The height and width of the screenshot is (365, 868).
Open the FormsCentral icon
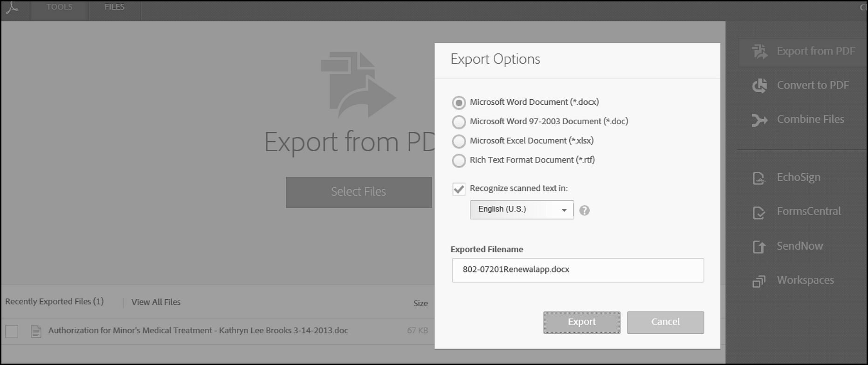tap(759, 212)
